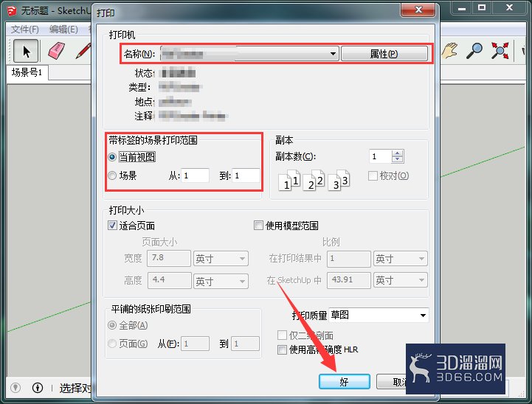Activate the Zoom magnifier tool
The width and height of the screenshot is (532, 404).
click(474, 51)
